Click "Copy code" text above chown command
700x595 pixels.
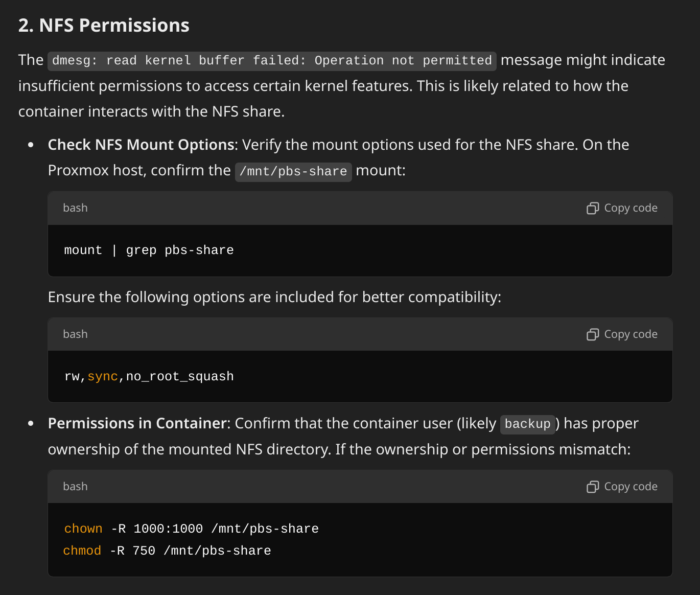tap(631, 487)
